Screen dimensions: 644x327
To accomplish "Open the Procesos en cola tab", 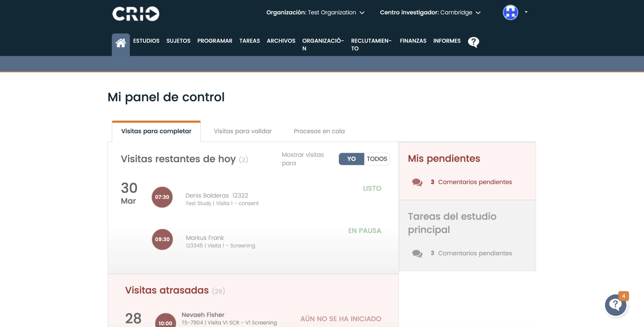I will (319, 131).
